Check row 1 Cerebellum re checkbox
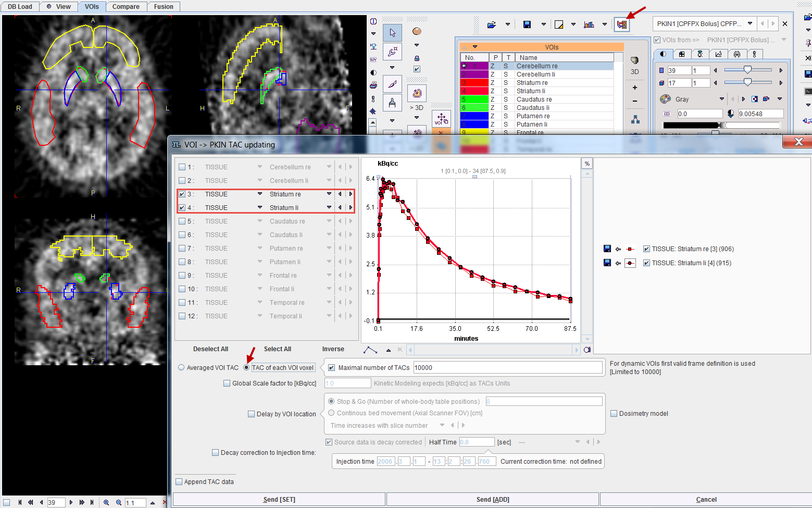Viewport: 812px width, 508px height. [182, 167]
